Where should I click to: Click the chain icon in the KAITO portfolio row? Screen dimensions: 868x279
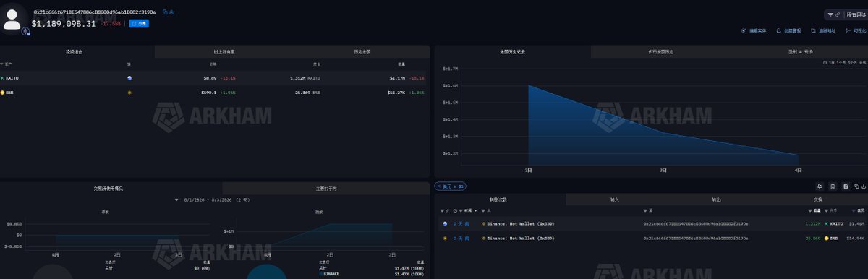pyautogui.click(x=129, y=77)
